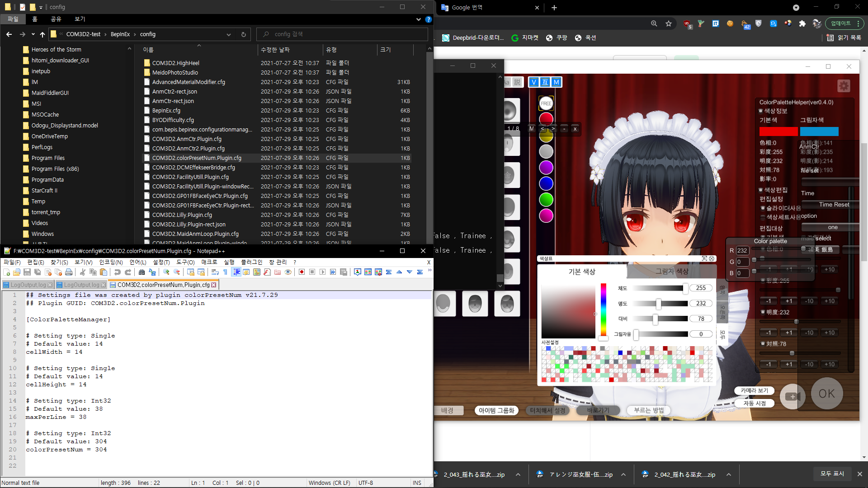Open COM3D2.Lilly.Plugin.cfg file row
Viewport: 868px width, 488px height.
click(x=277, y=215)
